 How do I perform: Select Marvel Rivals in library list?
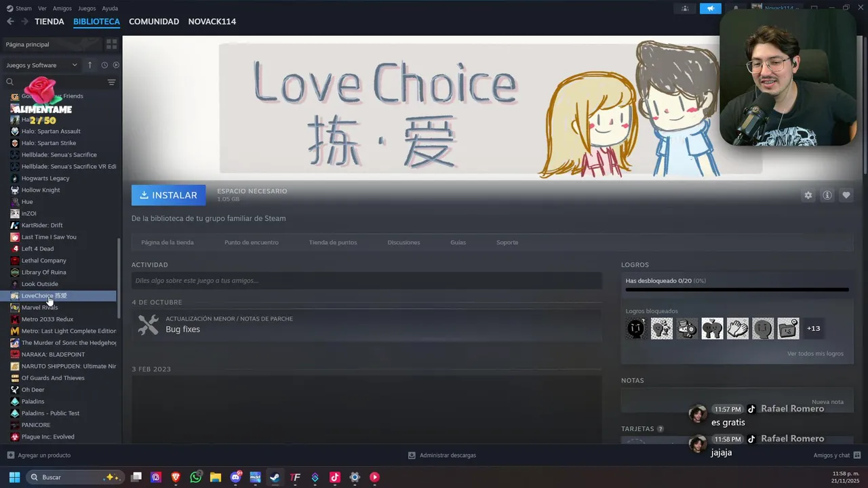[39, 308]
